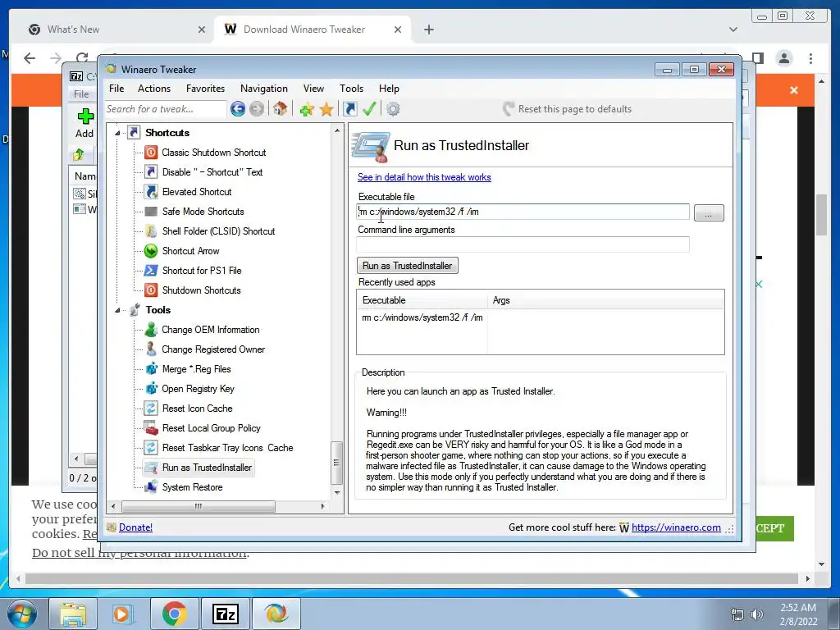Select System Restore tool
The height and width of the screenshot is (630, 840).
(192, 487)
